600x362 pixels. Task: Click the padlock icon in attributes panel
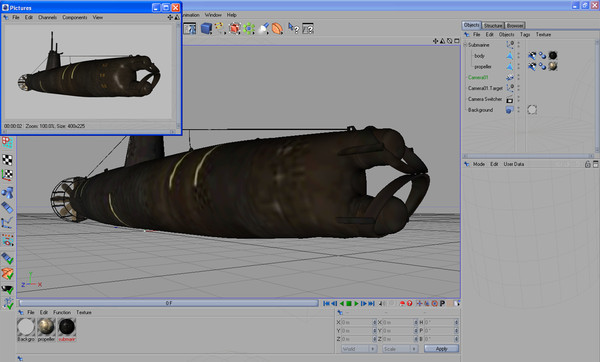point(587,164)
